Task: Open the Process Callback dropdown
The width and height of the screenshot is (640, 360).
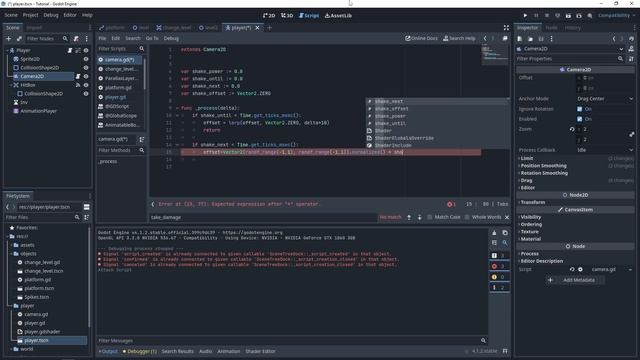Action: pyautogui.click(x=605, y=150)
